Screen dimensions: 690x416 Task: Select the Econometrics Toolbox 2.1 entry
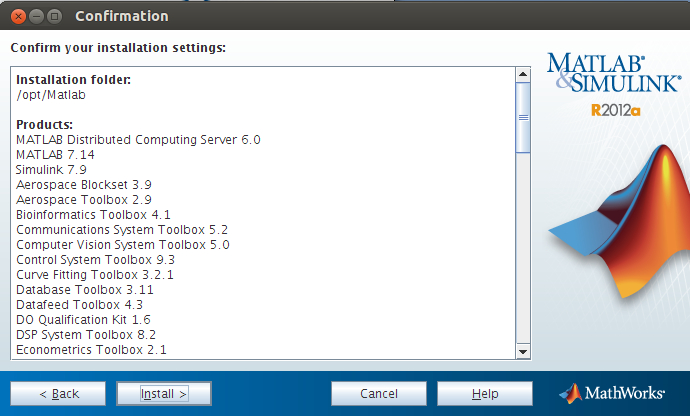coord(91,350)
